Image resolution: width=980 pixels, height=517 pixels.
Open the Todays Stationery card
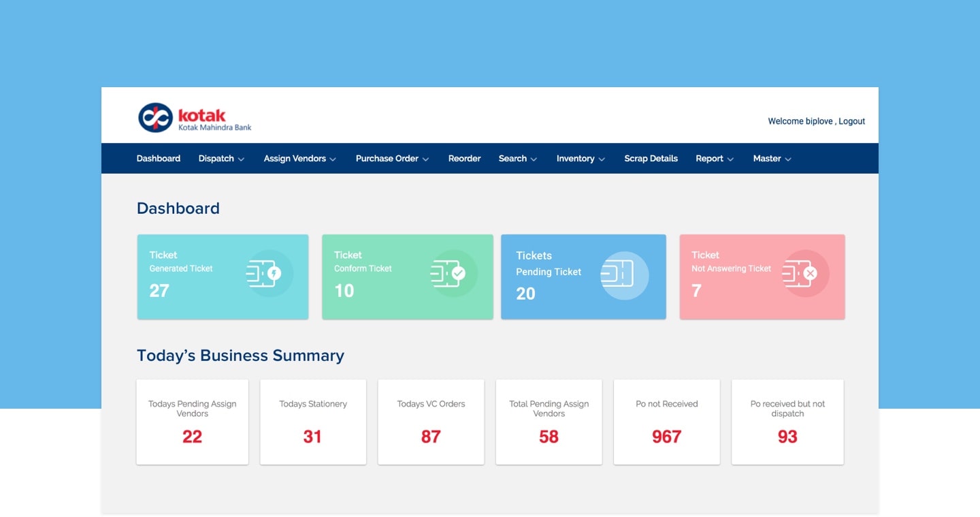(x=313, y=422)
